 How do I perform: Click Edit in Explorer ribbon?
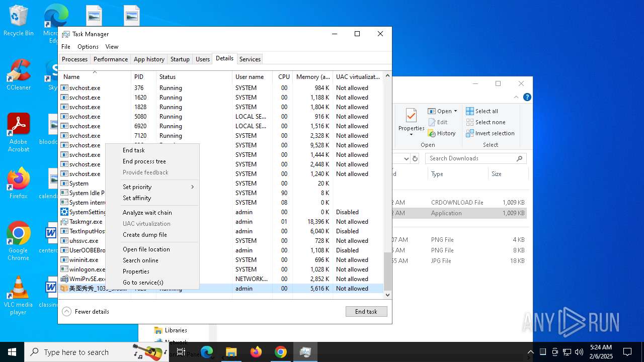438,122
